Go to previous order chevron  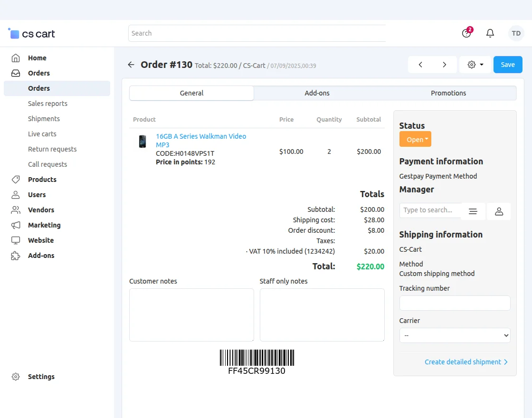420,65
